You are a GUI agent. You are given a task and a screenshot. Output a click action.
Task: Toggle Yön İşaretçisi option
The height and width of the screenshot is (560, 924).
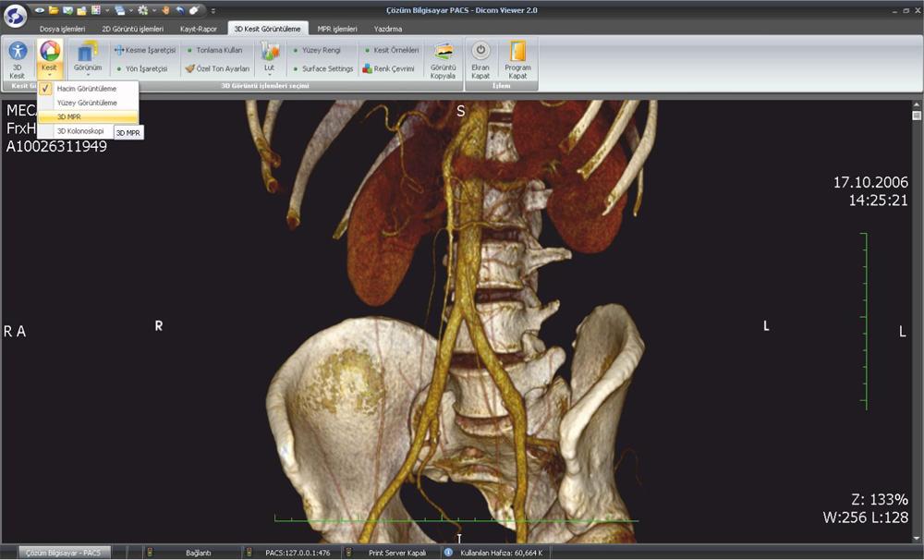[x=141, y=68]
